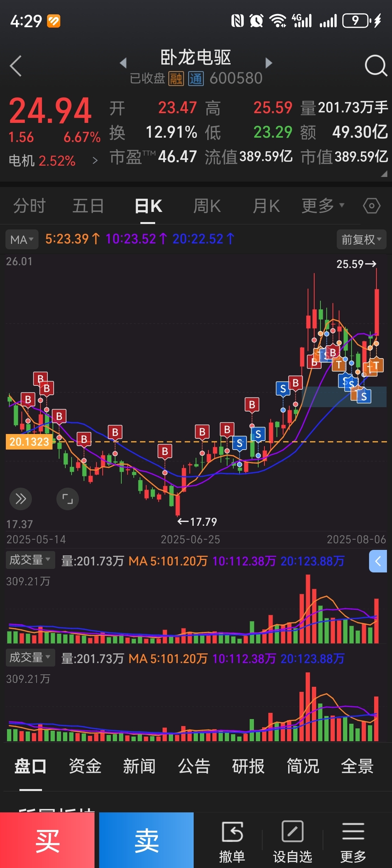Viewport: 392px width, 868px height.
Task: Tap the 17.79 low price annotation
Action: click(x=197, y=521)
